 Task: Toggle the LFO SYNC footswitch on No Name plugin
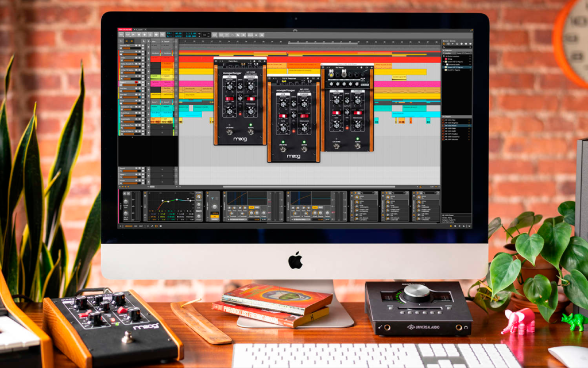tap(336, 146)
